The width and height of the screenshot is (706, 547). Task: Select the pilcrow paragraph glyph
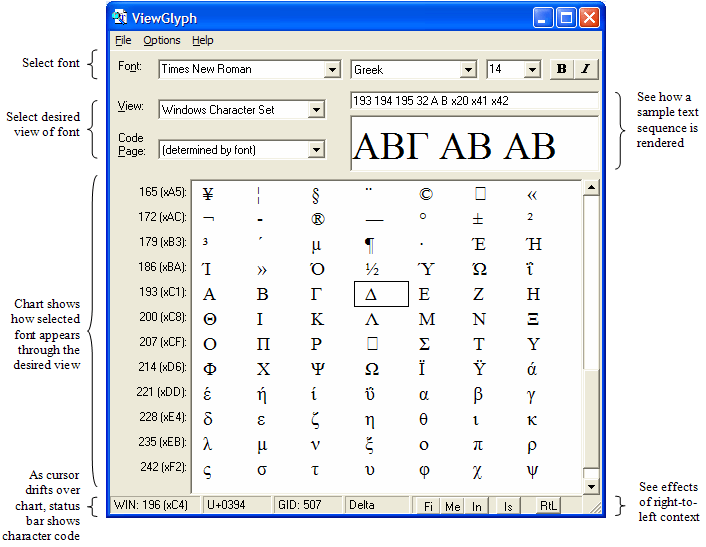[x=369, y=245]
